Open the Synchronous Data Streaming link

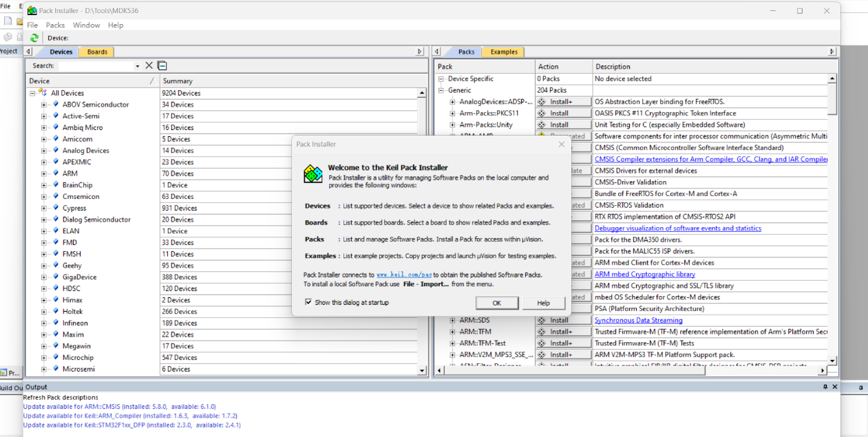pyautogui.click(x=639, y=320)
